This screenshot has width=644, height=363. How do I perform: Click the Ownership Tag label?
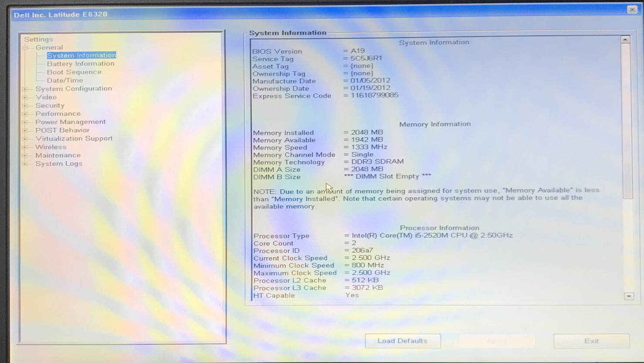[279, 74]
